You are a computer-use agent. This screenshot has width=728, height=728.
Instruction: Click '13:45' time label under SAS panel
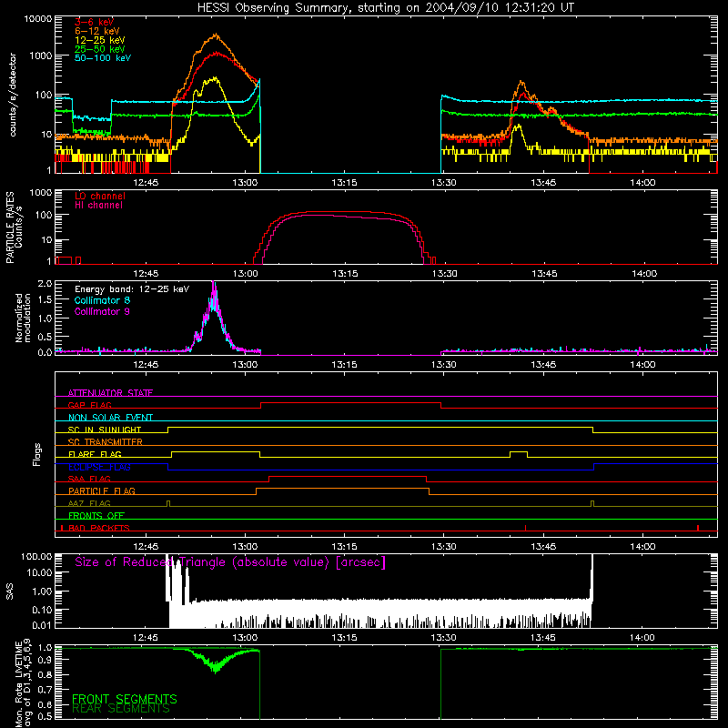(543, 638)
